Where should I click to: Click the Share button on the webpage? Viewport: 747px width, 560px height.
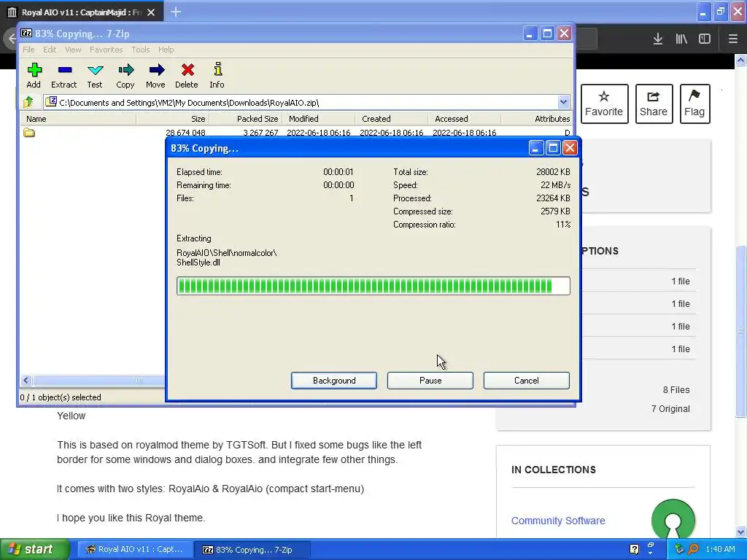point(654,104)
